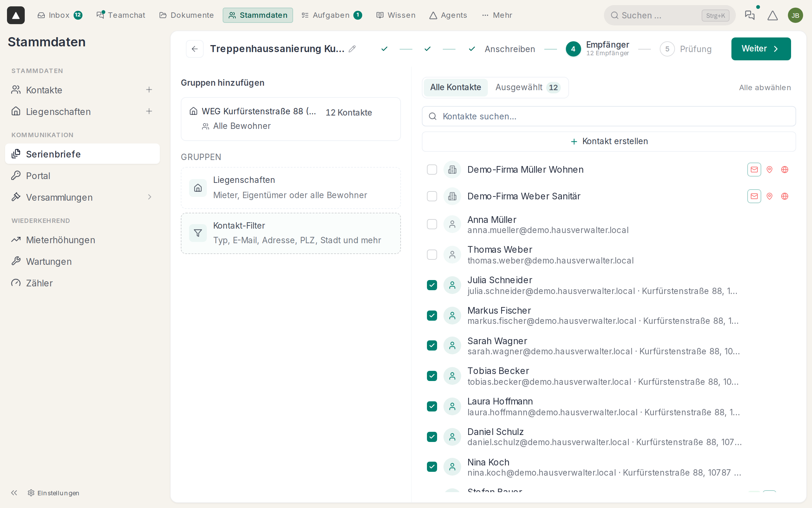Click the globe icon for Demo-Firma Müller Wohnen
Image resolution: width=812 pixels, height=508 pixels.
tap(784, 169)
